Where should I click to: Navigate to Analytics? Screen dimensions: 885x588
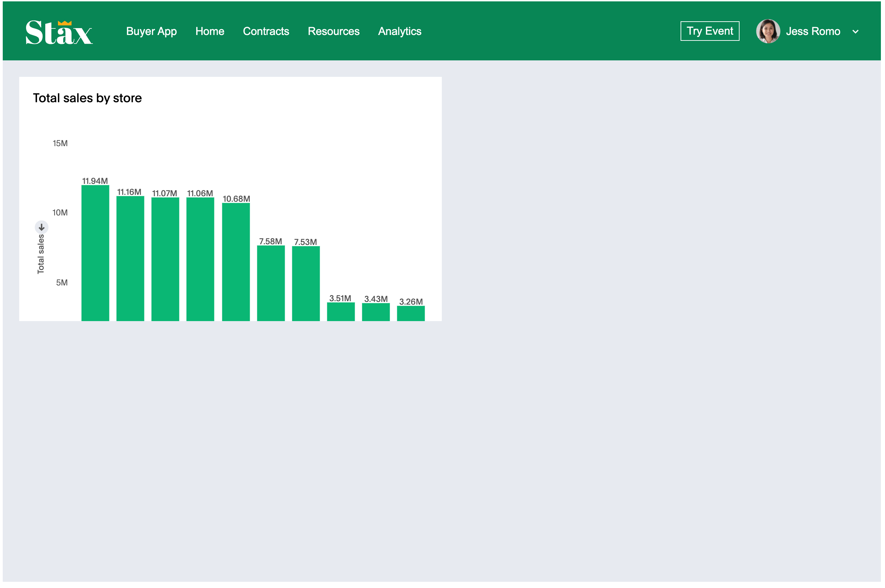click(x=399, y=31)
